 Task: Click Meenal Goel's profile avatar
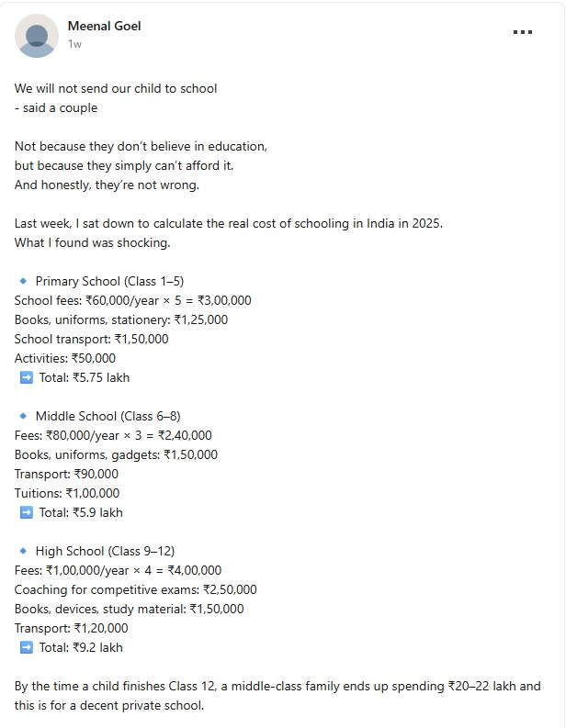coord(37,36)
